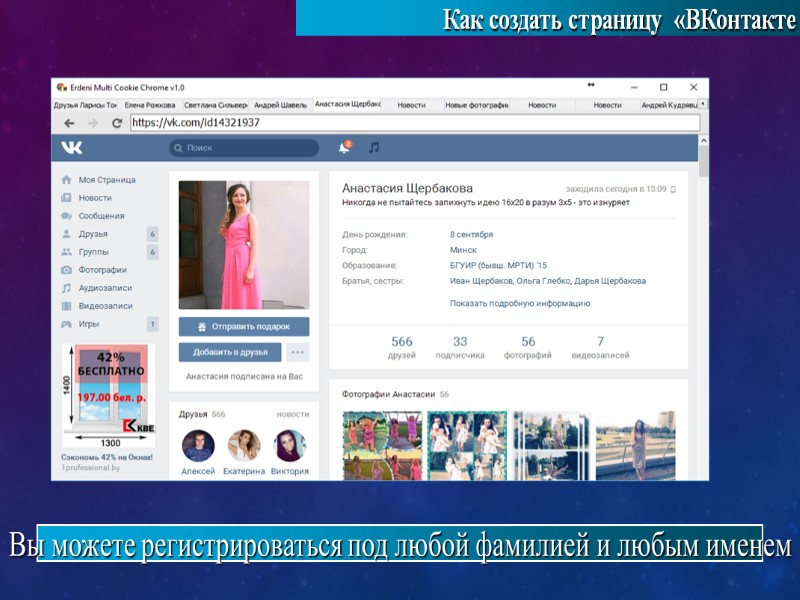The height and width of the screenshot is (600, 800).
Task: Click the ellipsis button next to Добавить в друзья
Action: pyautogui.click(x=295, y=349)
